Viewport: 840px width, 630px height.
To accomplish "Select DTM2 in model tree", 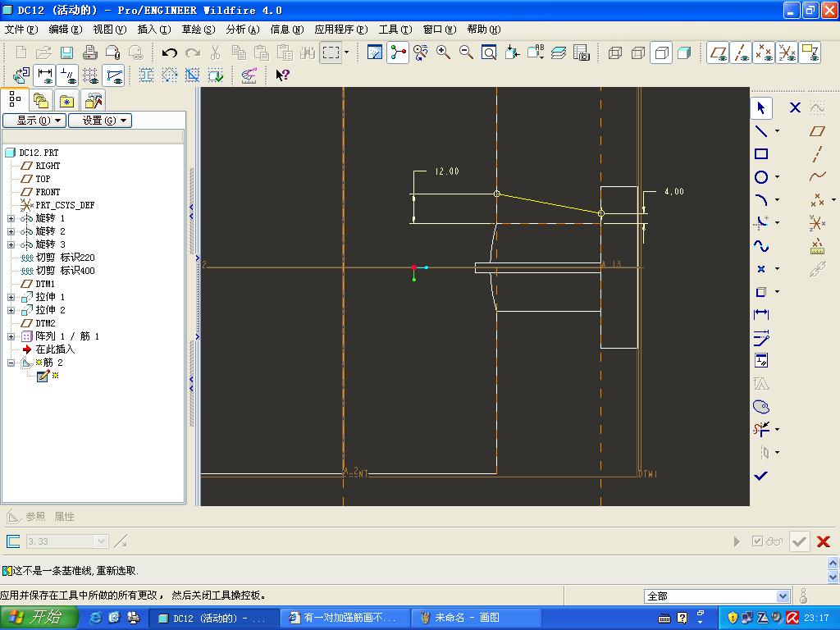I will 45,323.
